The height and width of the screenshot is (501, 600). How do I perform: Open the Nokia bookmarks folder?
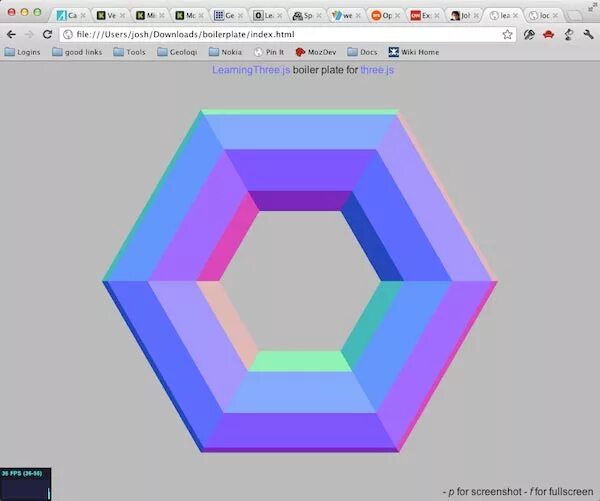tap(225, 52)
